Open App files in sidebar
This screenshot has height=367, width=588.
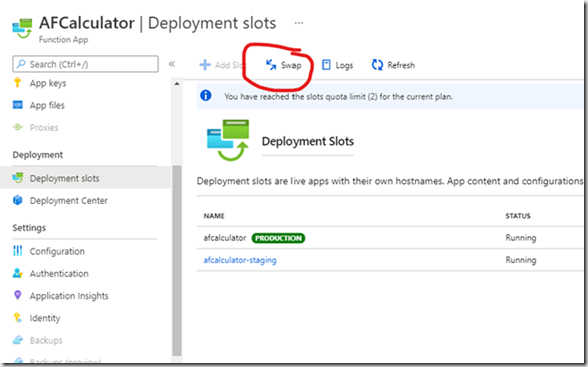(47, 105)
